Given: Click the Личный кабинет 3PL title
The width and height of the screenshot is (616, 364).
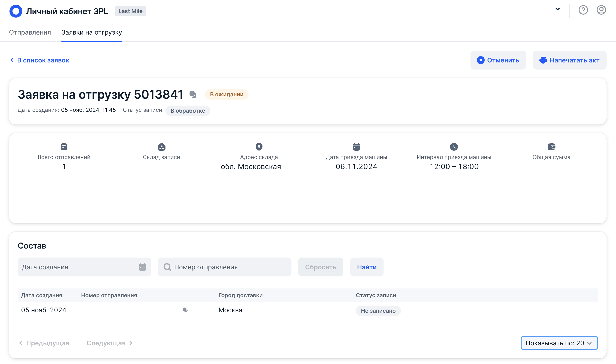Looking at the screenshot, I should tap(67, 11).
